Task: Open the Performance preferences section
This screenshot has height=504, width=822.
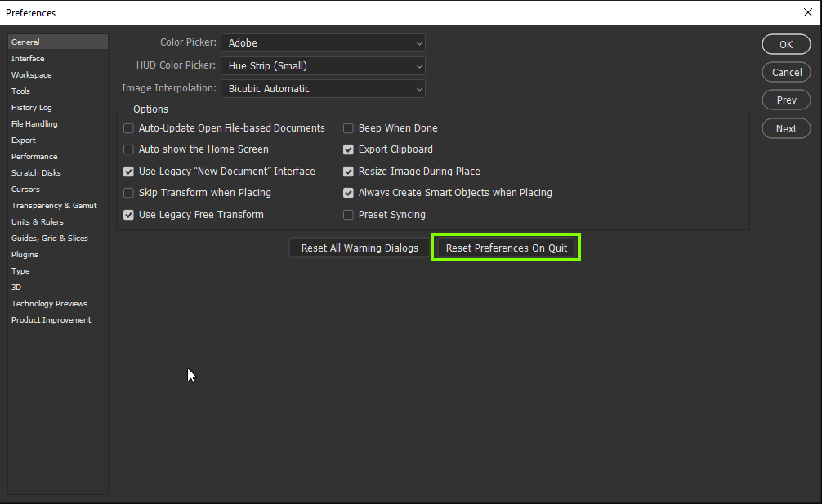Action: pos(34,156)
